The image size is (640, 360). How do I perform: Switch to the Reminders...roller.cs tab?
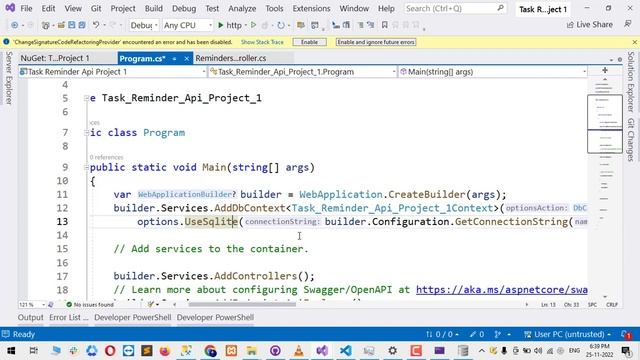click(x=231, y=58)
